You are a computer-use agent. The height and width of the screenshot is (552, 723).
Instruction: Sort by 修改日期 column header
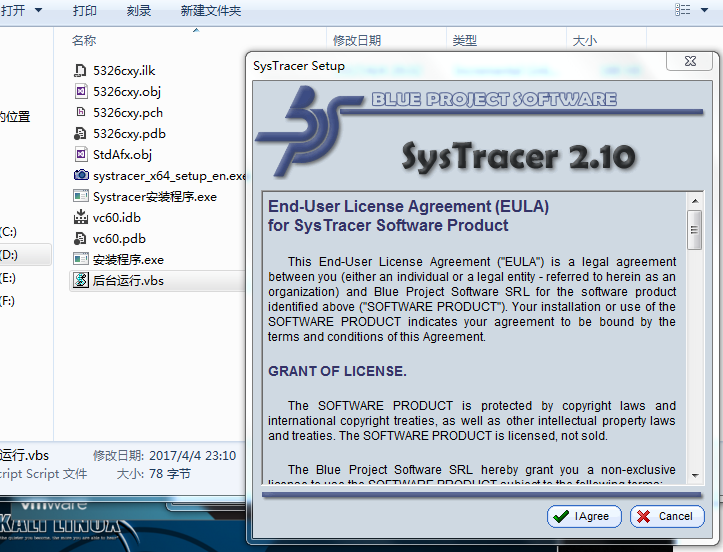click(357, 41)
